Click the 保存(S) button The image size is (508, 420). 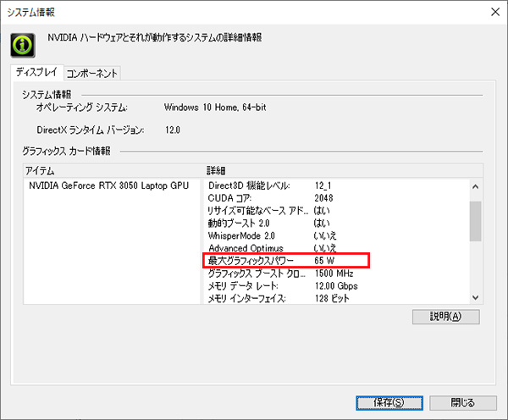pos(389,403)
